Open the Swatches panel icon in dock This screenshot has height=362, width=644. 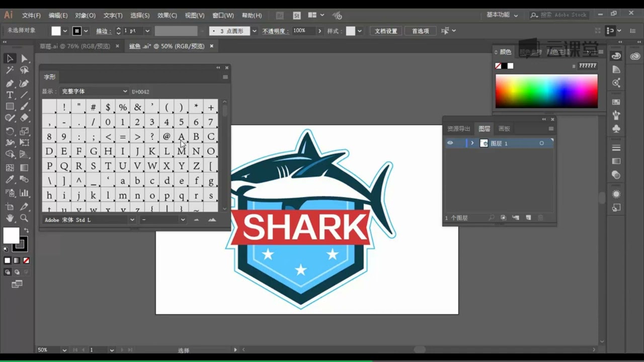point(616,102)
